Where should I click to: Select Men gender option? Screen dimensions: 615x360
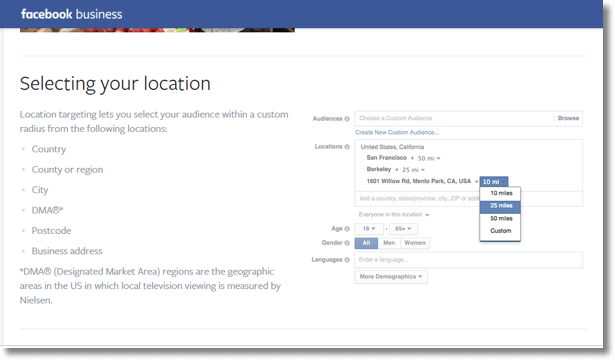pos(389,243)
